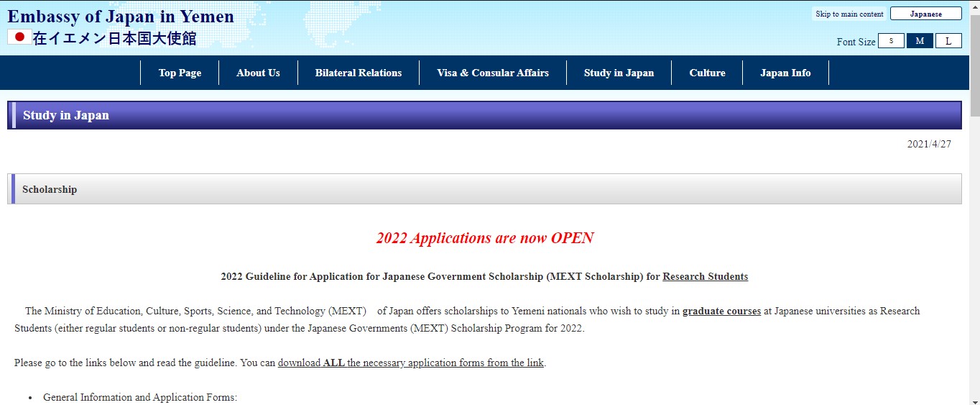The height and width of the screenshot is (405, 980).
Task: Open Embassy of Japan in Yemen title
Action: 121,17
